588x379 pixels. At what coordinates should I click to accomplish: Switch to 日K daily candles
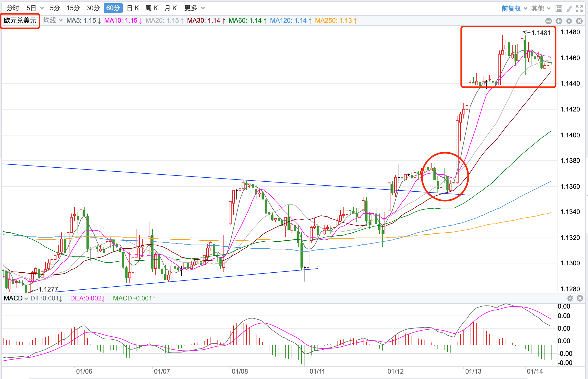[x=133, y=8]
